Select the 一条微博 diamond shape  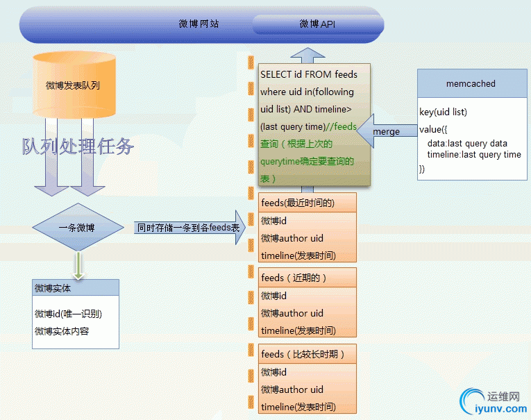78,227
